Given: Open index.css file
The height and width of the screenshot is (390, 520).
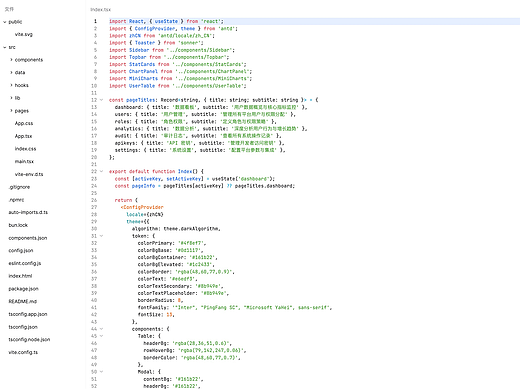Looking at the screenshot, I should [25, 149].
